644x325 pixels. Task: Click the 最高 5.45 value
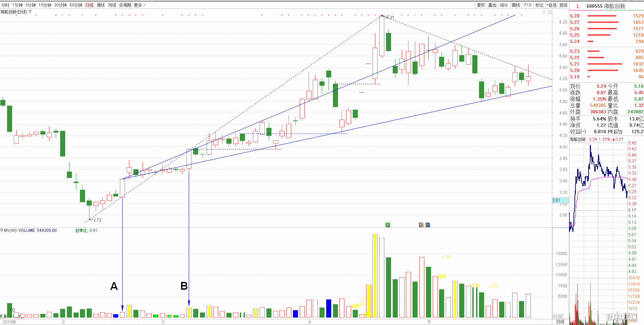point(639,93)
